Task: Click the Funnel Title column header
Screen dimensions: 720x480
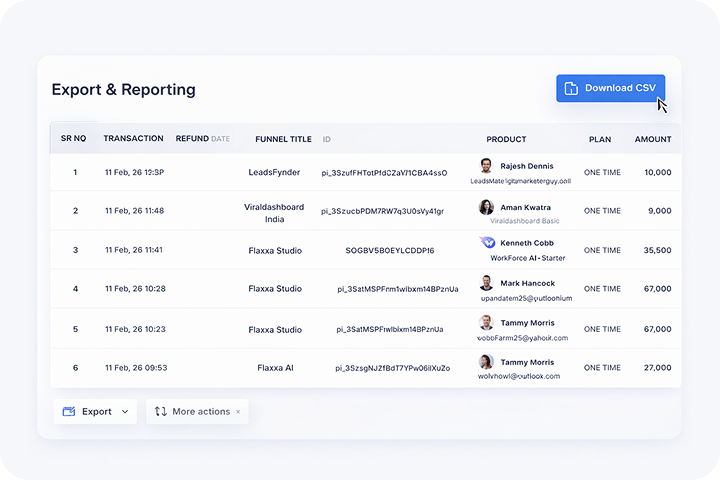Action: coord(283,139)
